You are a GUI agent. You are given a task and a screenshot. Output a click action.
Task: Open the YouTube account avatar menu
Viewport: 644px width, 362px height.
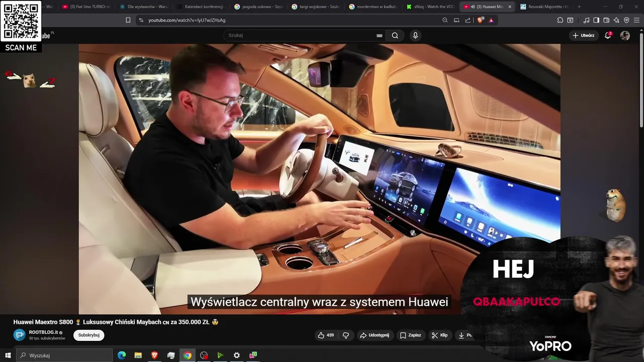[625, 35]
